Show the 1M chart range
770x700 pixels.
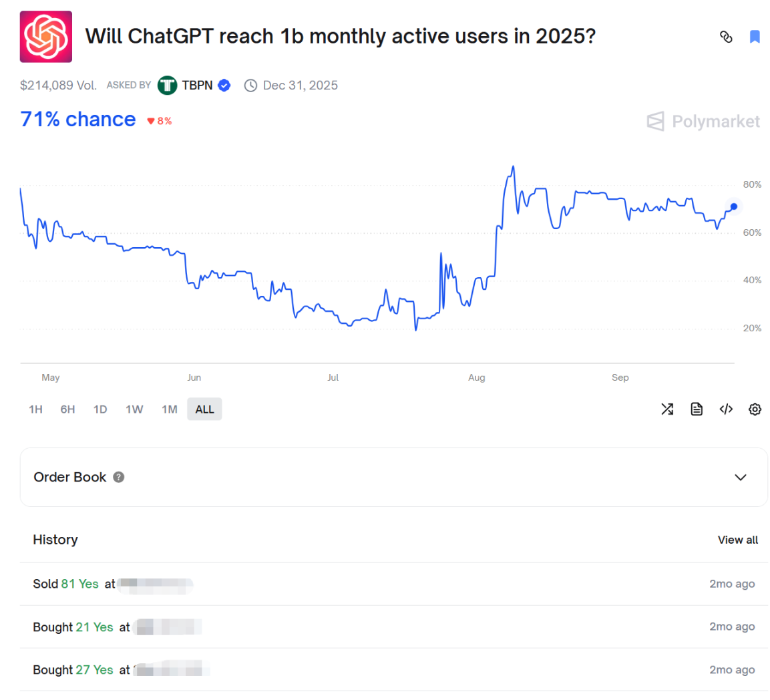click(x=170, y=409)
